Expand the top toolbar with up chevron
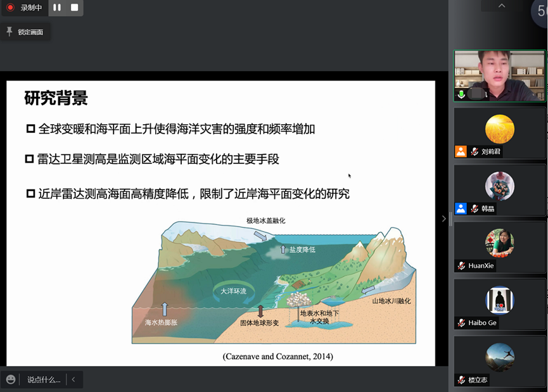 (x=502, y=6)
